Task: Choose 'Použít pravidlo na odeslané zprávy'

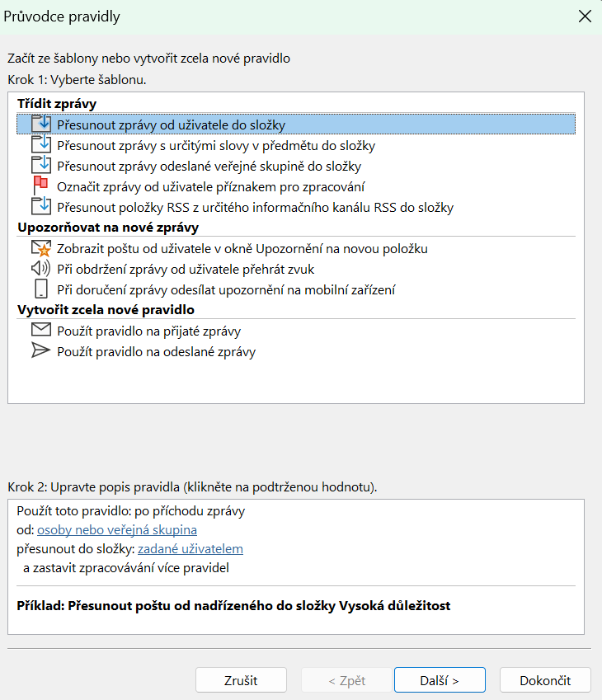Action: [156, 352]
